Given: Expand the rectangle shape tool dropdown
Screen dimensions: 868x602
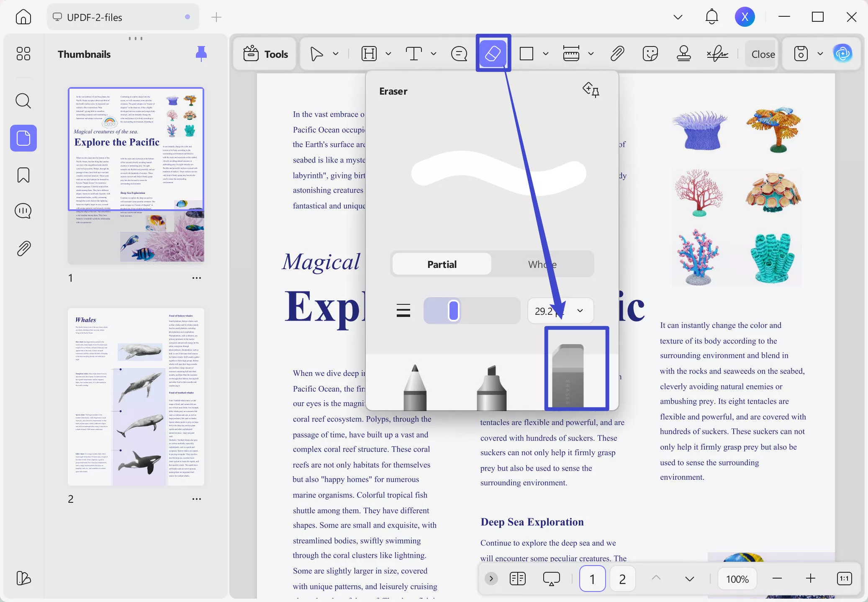Looking at the screenshot, I should [545, 54].
